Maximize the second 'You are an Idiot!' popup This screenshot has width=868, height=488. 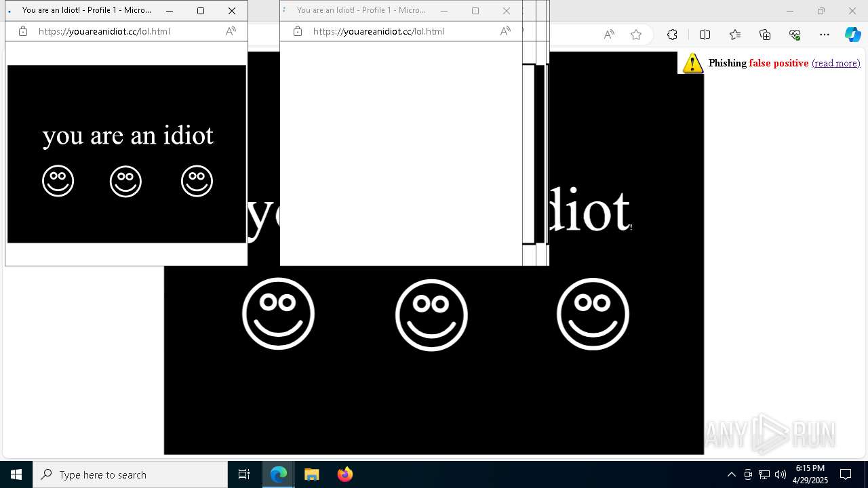pyautogui.click(x=475, y=11)
